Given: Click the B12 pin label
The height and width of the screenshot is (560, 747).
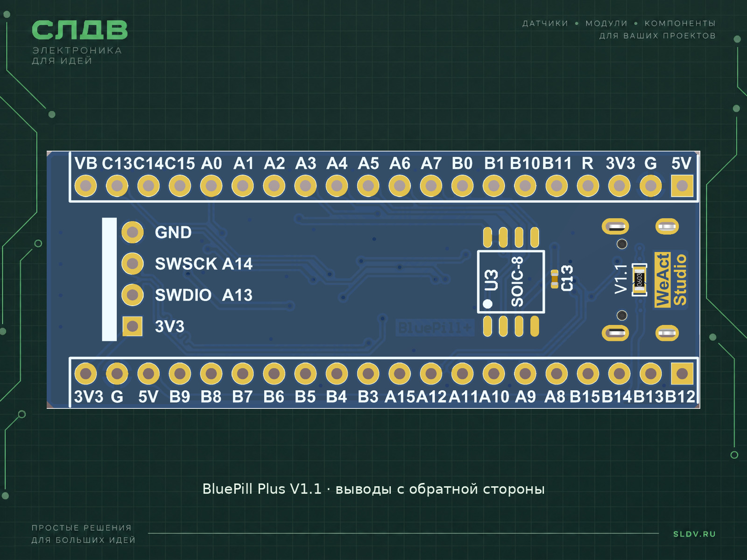Looking at the screenshot, I should click(x=680, y=397).
